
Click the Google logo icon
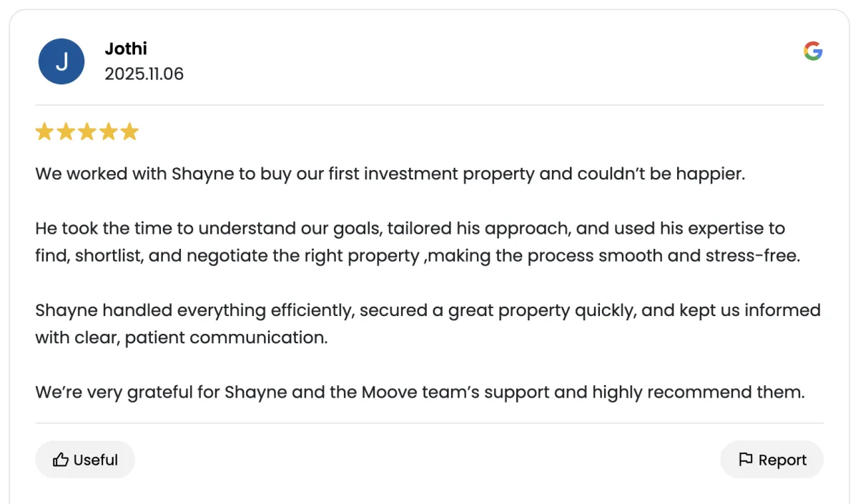pyautogui.click(x=813, y=51)
